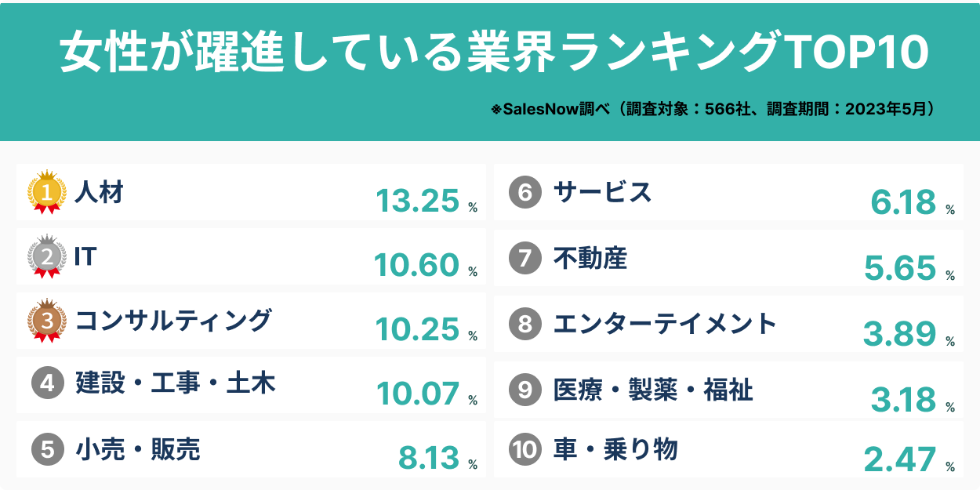Image resolution: width=980 pixels, height=490 pixels.
Task: Click the コンサルティング industry label
Action: click(x=173, y=321)
